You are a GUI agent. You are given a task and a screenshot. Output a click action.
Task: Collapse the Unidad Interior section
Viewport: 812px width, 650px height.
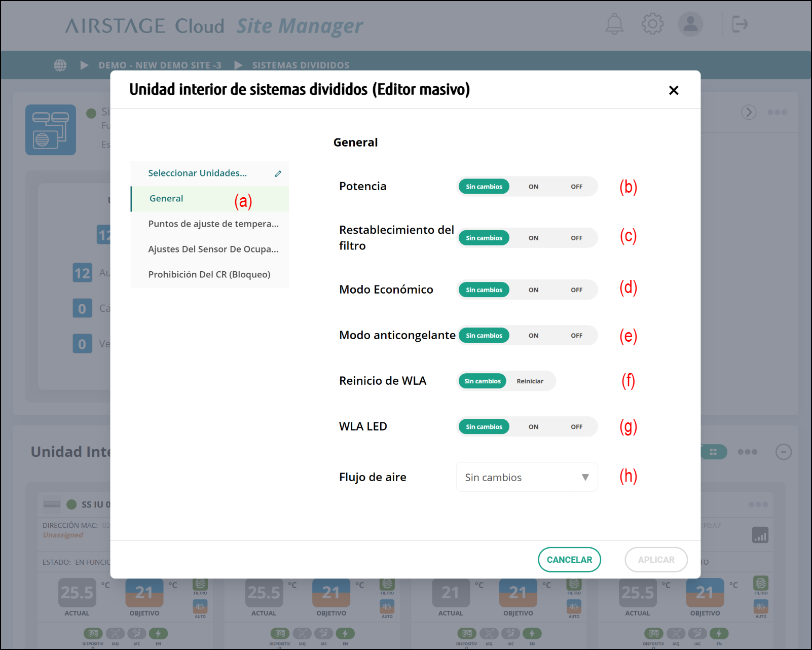783,452
